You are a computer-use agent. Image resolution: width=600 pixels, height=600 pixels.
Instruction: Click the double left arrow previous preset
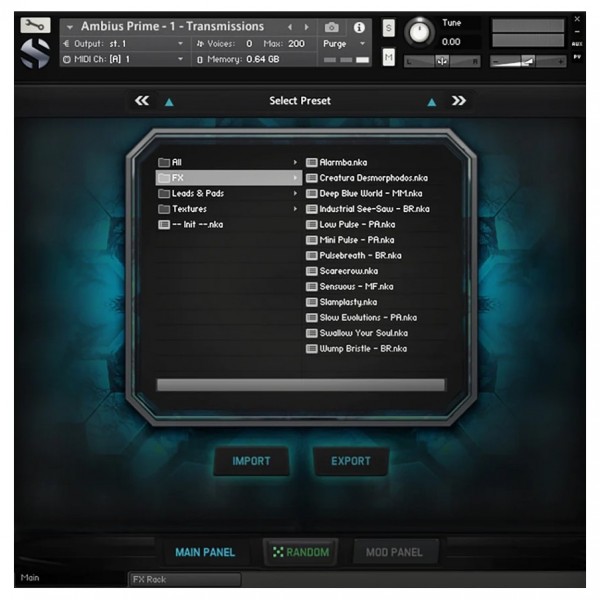(x=142, y=101)
